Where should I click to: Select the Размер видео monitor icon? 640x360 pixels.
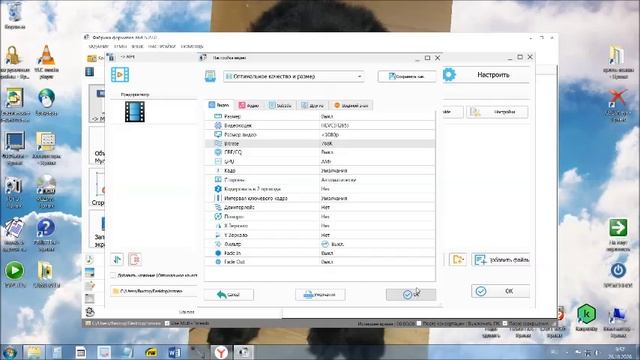pos(218,134)
